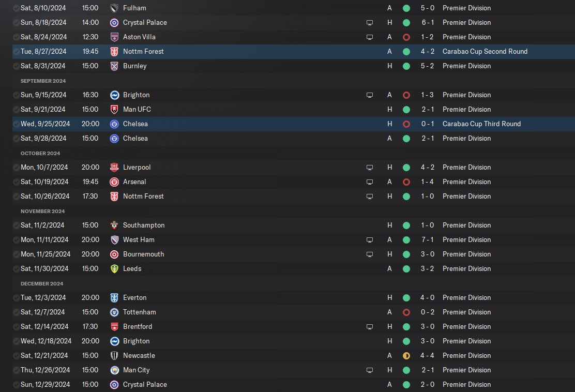The width and height of the screenshot is (575, 392).
Task: Open the Carabao Cup Second Round competition
Action: 485,51
